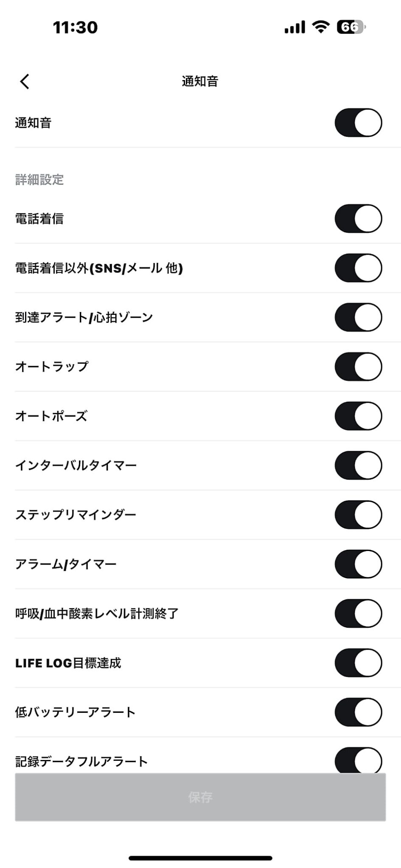Tap the cellular signal bars icon
The width and height of the screenshot is (401, 868).
pos(294,28)
